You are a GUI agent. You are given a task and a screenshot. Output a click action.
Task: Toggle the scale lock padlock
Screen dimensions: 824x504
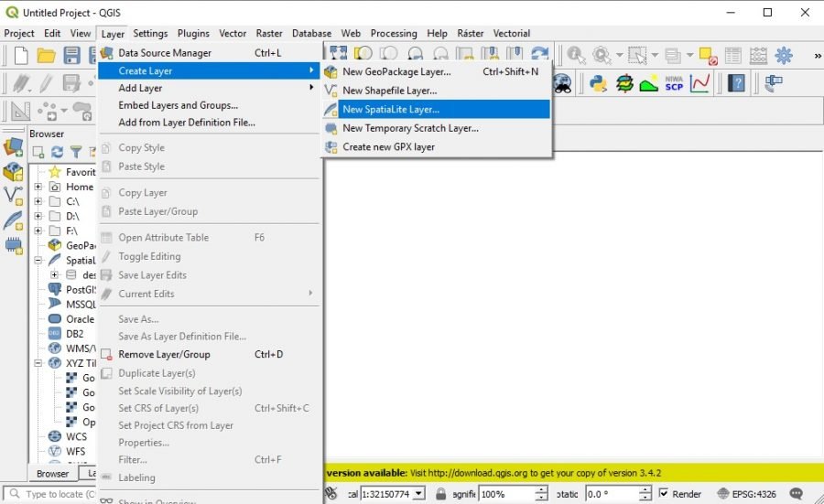point(440,494)
